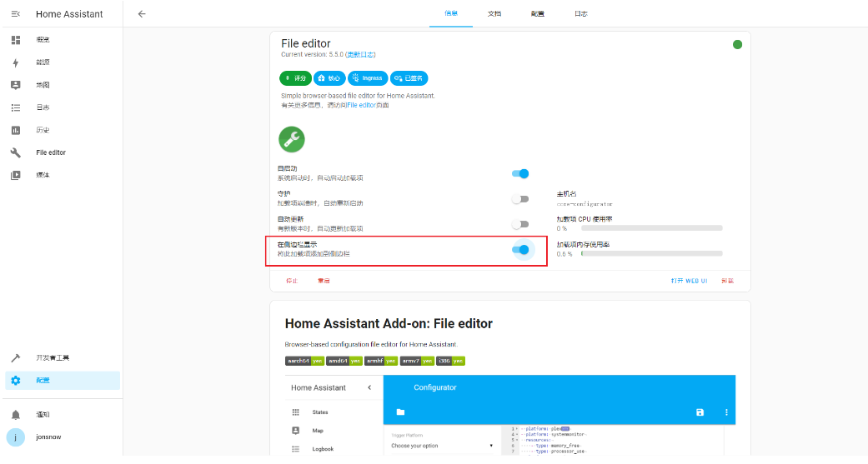Click the core-configurator hostname value
The width and height of the screenshot is (868, 464).
click(585, 204)
